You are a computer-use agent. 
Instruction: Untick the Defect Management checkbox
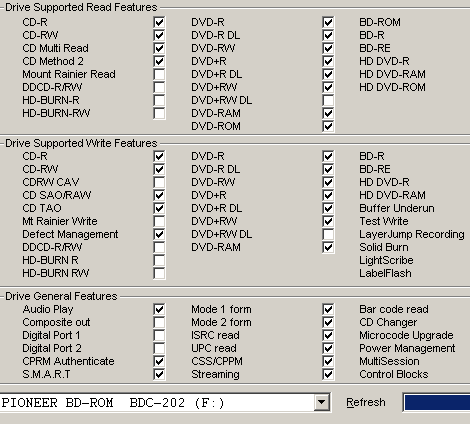(159, 234)
